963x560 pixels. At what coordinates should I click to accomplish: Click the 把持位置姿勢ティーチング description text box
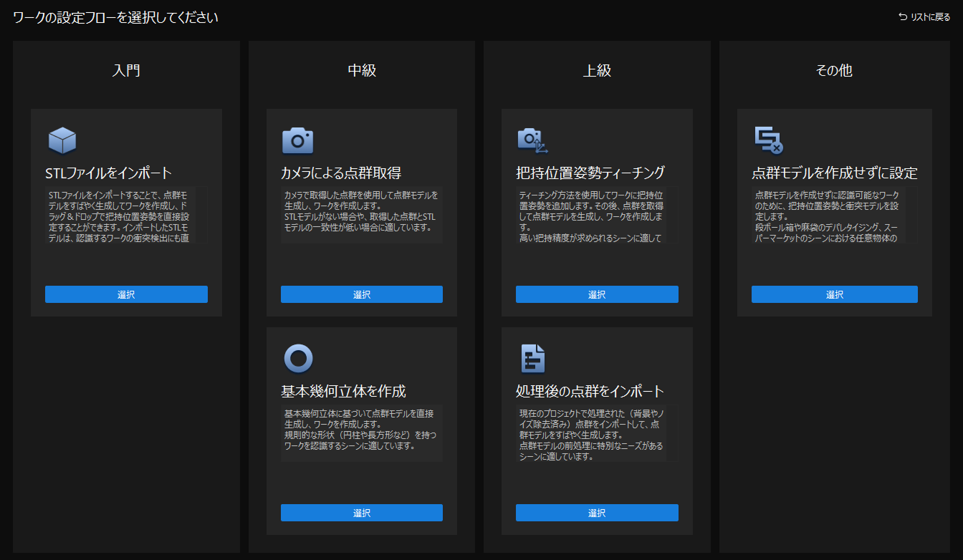[590, 216]
